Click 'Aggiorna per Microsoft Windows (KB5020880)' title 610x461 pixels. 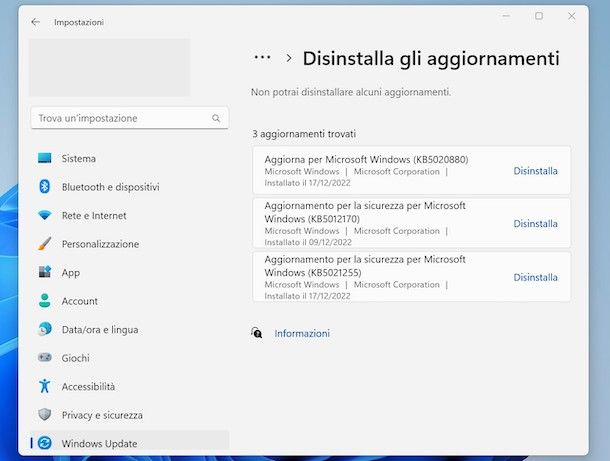[x=366, y=160]
